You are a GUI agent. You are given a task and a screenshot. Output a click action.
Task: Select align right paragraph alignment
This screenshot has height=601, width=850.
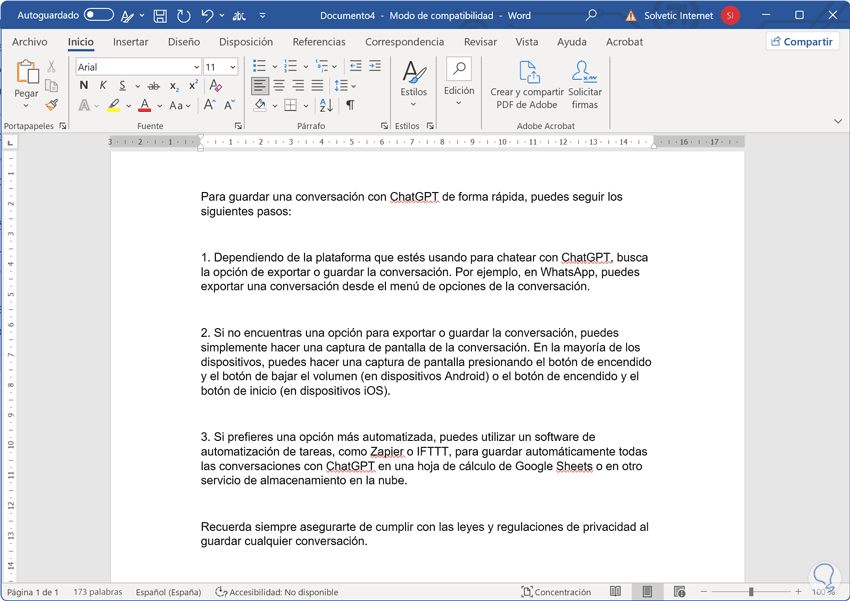(x=298, y=86)
